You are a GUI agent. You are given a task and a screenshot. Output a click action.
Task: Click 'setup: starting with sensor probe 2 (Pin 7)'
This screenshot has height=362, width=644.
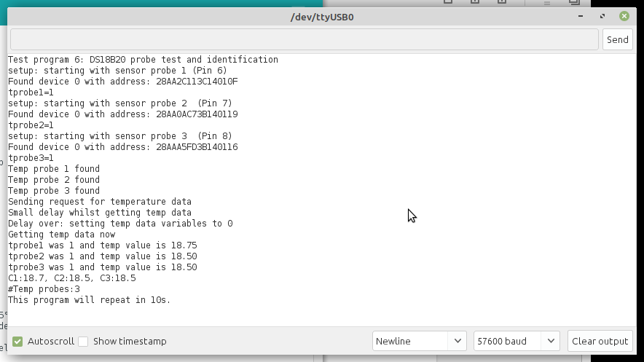(120, 103)
